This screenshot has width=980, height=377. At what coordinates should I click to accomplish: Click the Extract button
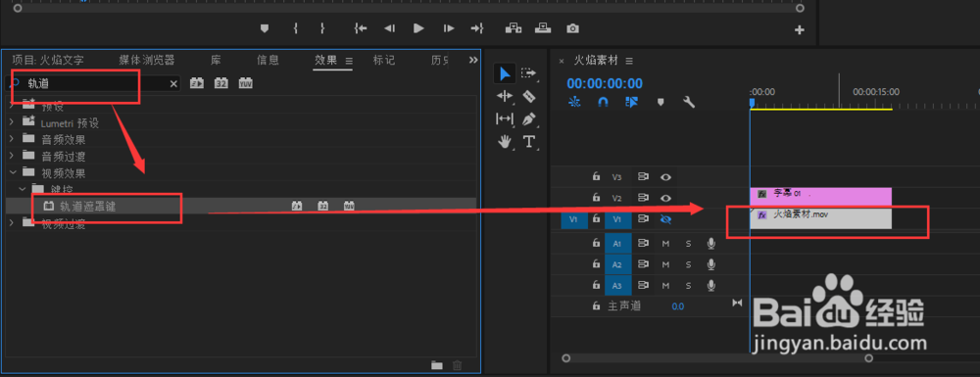pyautogui.click(x=543, y=28)
